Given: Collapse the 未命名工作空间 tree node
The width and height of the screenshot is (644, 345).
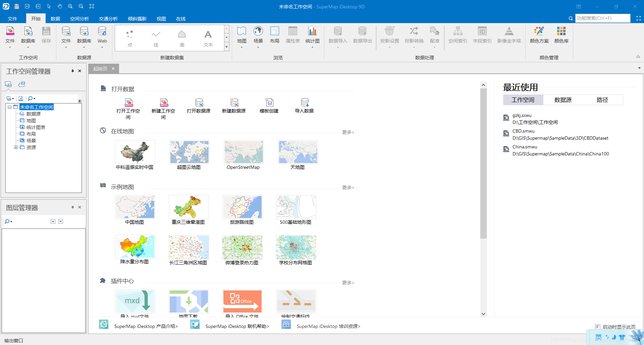Looking at the screenshot, I should 10,107.
